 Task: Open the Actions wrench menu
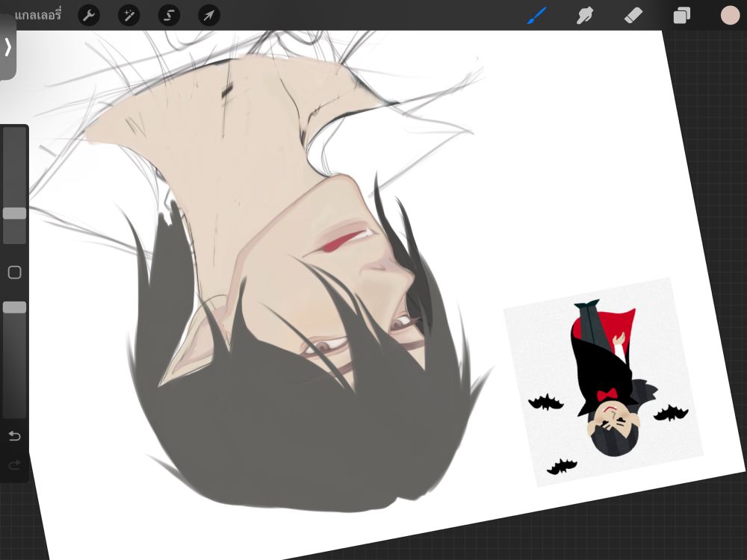(89, 16)
